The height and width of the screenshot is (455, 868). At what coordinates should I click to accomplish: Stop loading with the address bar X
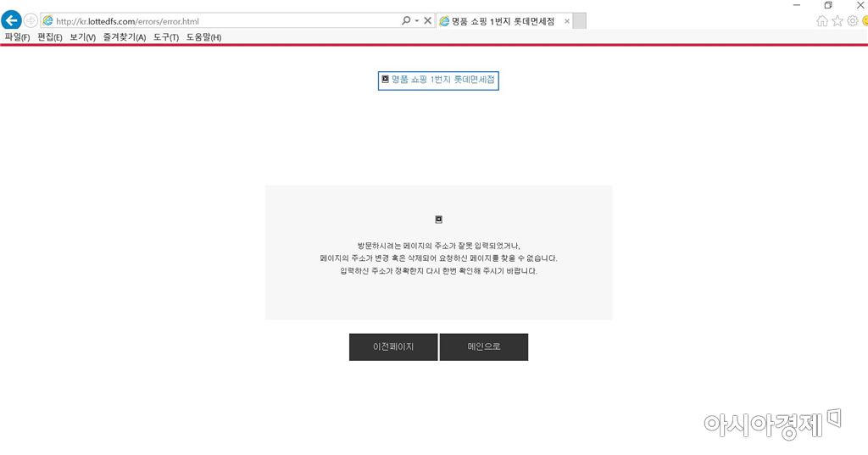[427, 20]
